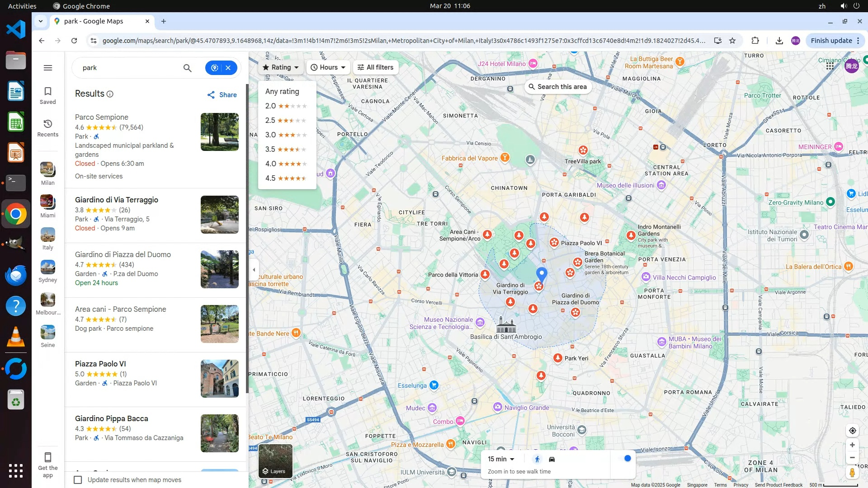Open the 15 min duration dropdown
This screenshot has height=488, width=868.
coord(501,459)
